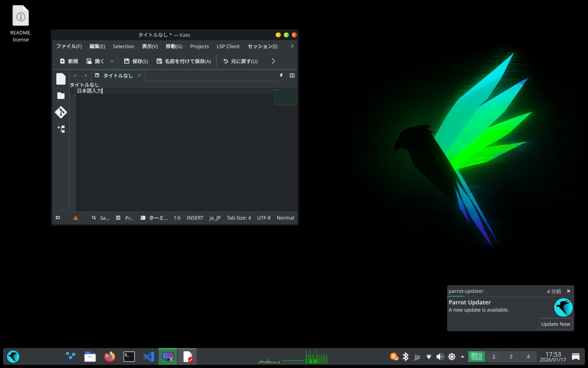Open the Git sidebar panel icon
The width and height of the screenshot is (588, 368).
coord(61,112)
